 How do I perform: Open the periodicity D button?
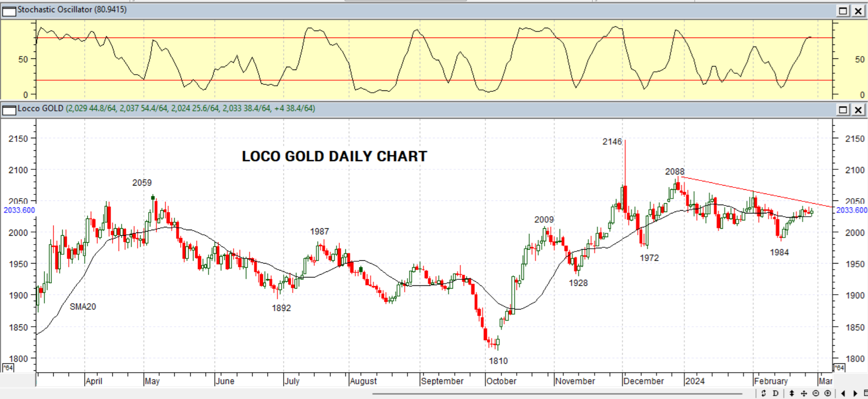pos(775,393)
